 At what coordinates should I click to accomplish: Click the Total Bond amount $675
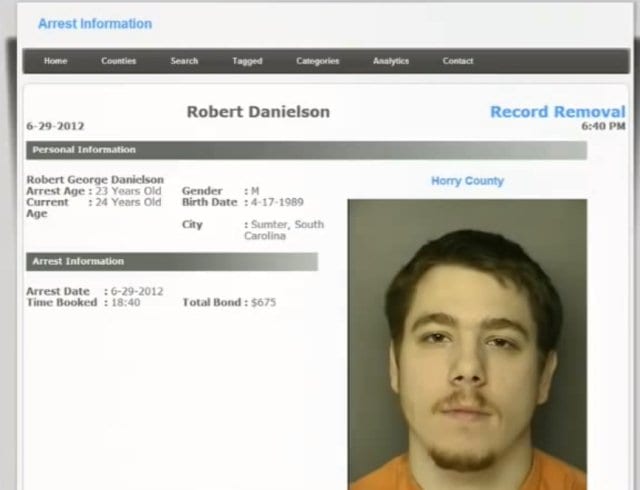click(x=263, y=303)
